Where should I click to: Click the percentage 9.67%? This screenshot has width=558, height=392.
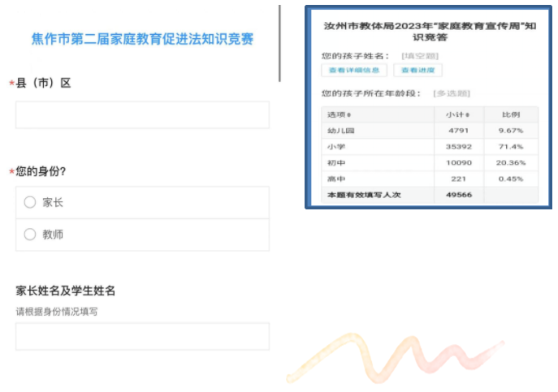pyautogui.click(x=511, y=131)
